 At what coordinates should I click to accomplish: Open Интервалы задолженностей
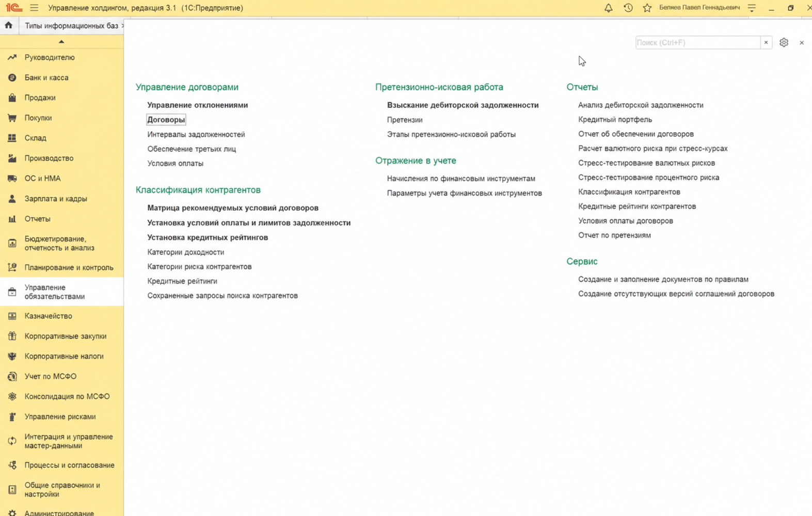click(196, 134)
